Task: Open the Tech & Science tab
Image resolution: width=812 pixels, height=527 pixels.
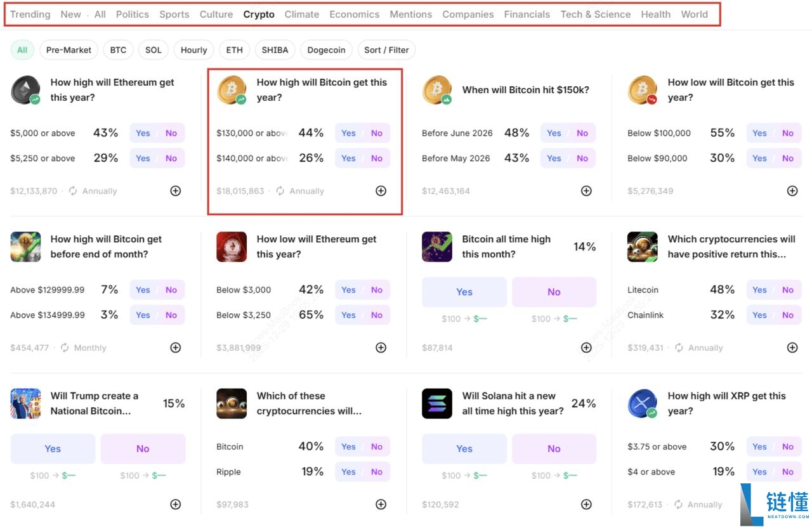Action: [x=596, y=14]
